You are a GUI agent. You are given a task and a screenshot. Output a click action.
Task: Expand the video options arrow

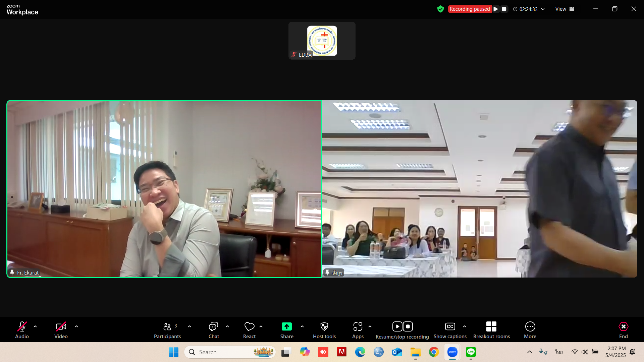[x=76, y=326]
